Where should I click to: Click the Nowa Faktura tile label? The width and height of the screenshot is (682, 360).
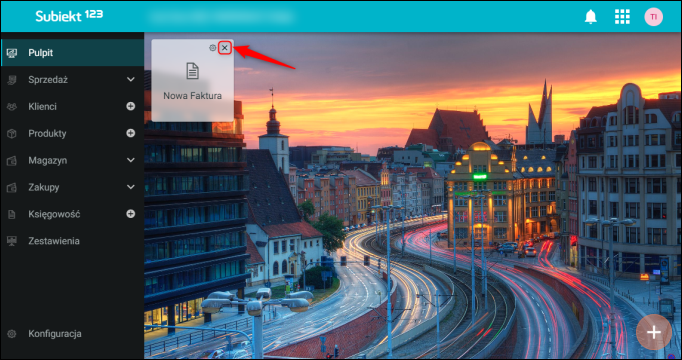pos(193,96)
